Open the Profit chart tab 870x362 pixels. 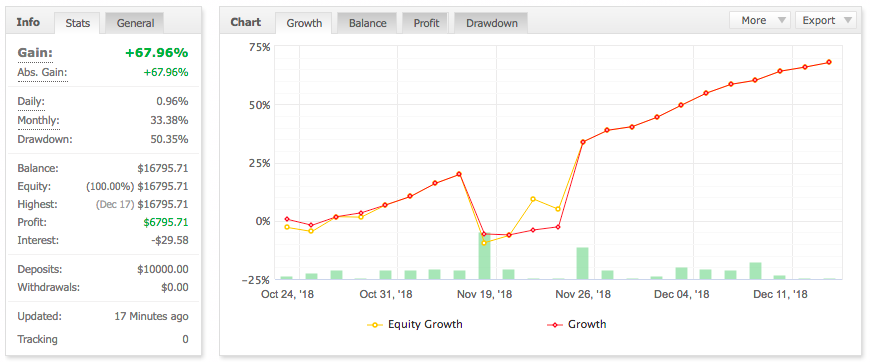pos(426,23)
